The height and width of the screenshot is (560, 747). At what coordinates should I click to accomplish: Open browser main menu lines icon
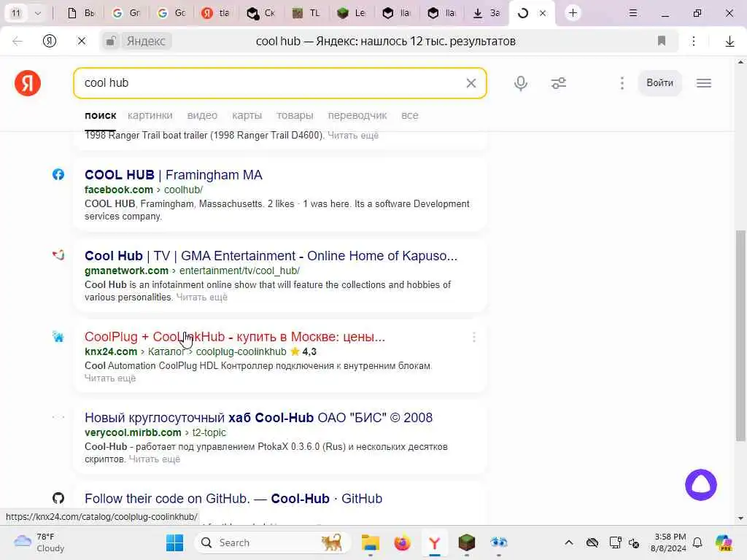tap(632, 13)
